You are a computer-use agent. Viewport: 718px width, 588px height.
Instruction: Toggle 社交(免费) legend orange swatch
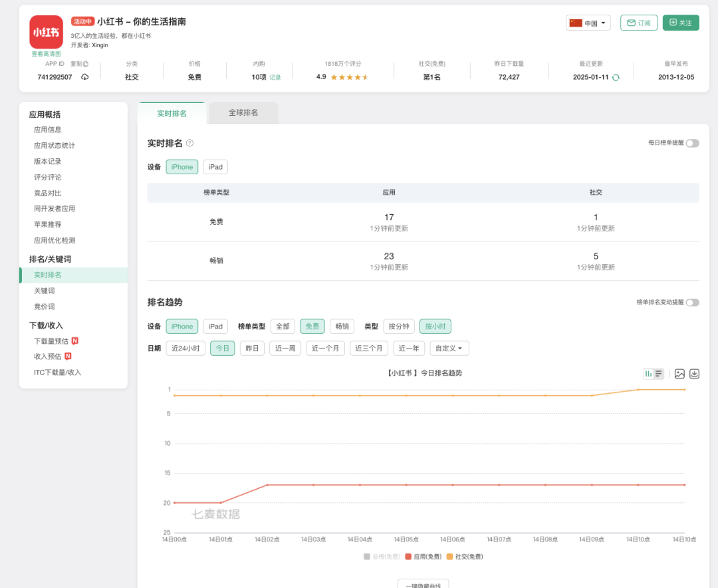coord(449,556)
